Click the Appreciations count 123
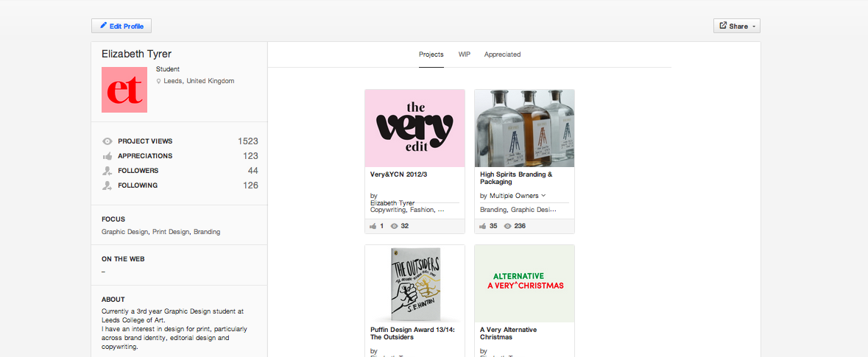 coord(250,156)
